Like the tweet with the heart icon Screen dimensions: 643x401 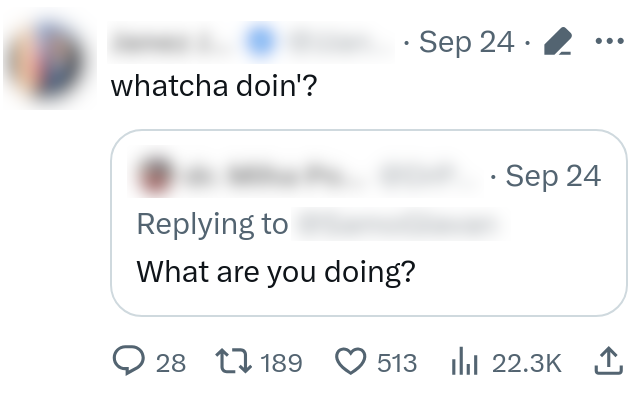(350, 361)
